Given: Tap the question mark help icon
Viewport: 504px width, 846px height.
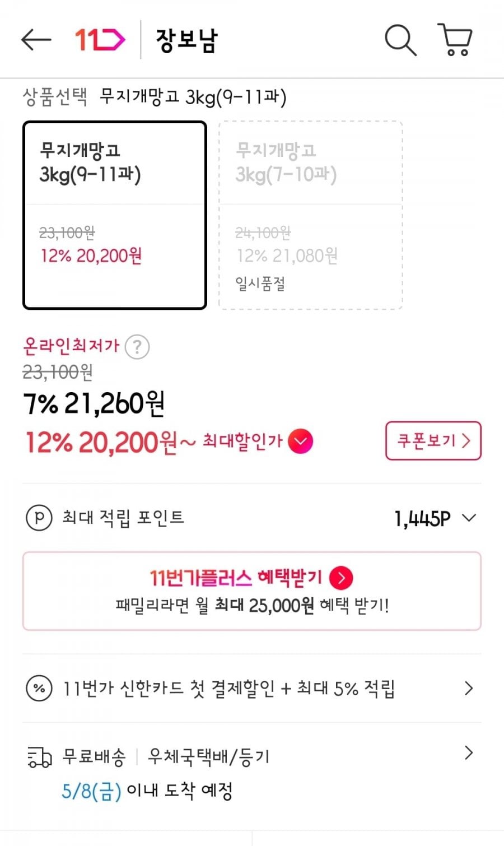Looking at the screenshot, I should 137,347.
